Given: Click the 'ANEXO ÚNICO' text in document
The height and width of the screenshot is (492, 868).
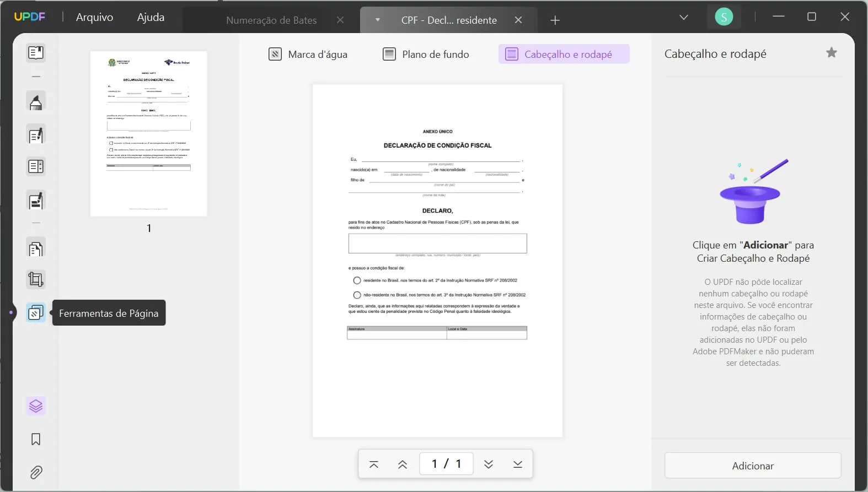Looking at the screenshot, I should [437, 132].
